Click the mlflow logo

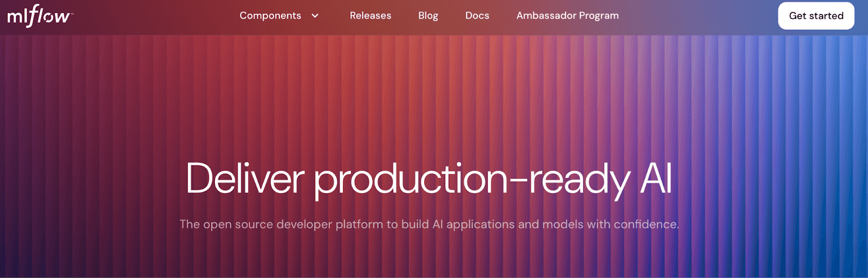click(40, 16)
